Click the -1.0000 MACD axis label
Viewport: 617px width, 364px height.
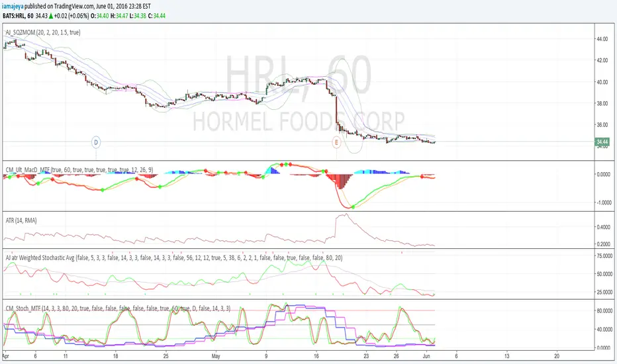604,203
